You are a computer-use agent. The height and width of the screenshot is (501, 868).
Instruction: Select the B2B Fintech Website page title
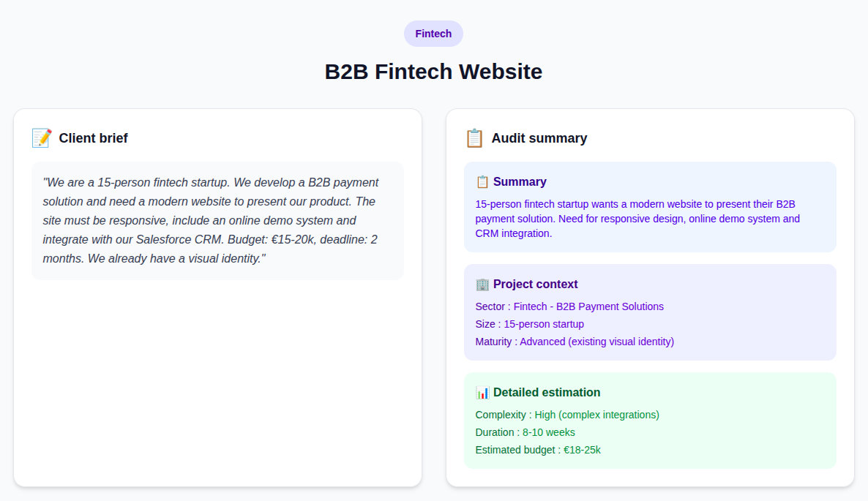(433, 72)
